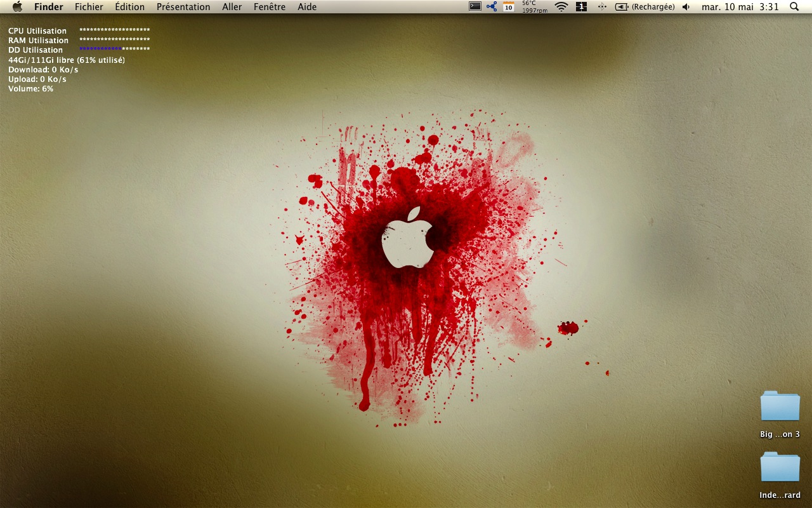Select the Inde…rard folder
812x508 pixels.
coord(780,467)
